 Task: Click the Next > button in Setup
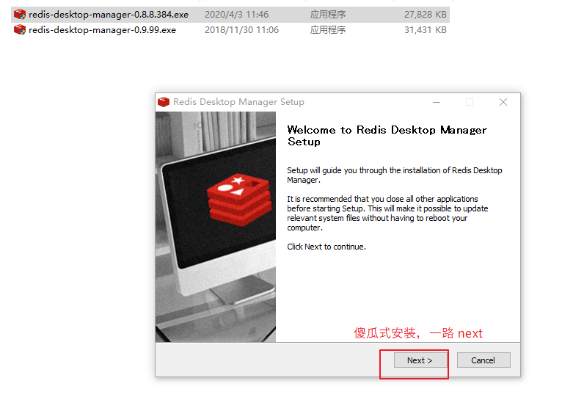click(x=420, y=360)
